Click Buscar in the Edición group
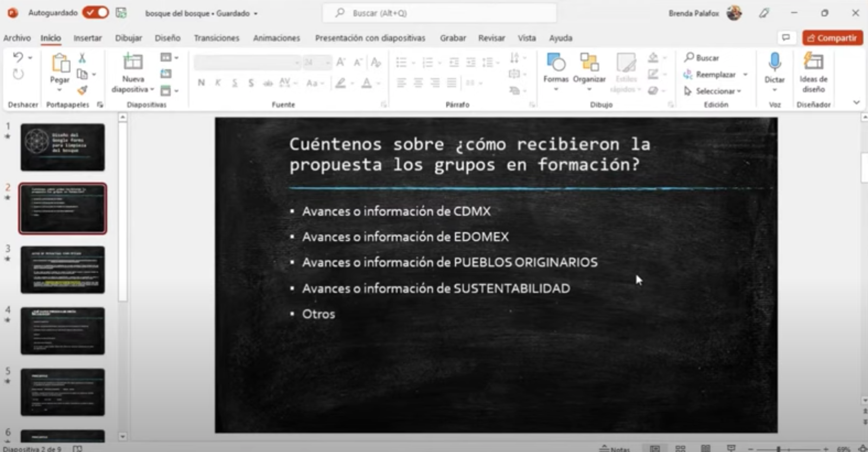Viewport: 868px width, 452px height. (702, 58)
